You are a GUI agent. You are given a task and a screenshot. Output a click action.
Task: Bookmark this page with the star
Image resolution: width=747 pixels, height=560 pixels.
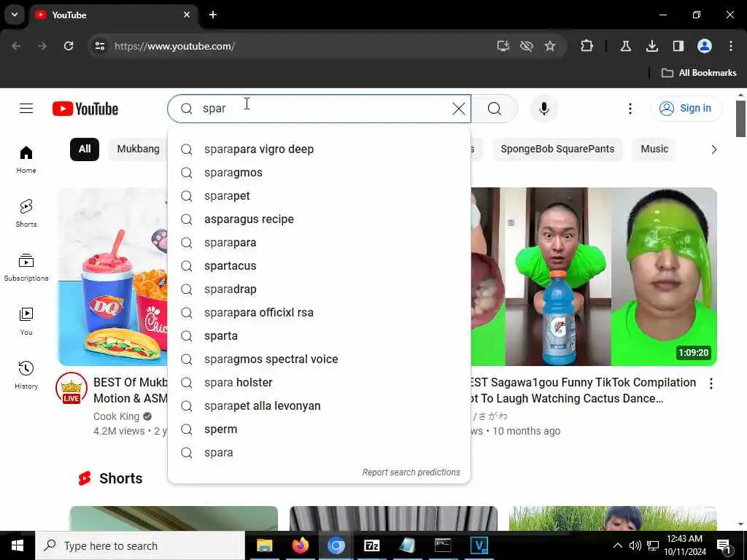[x=550, y=46]
